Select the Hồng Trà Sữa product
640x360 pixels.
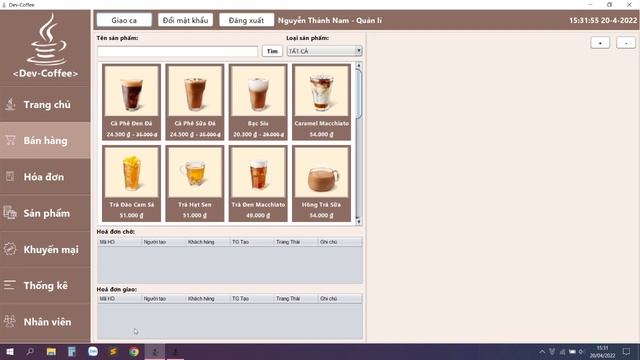(321, 183)
